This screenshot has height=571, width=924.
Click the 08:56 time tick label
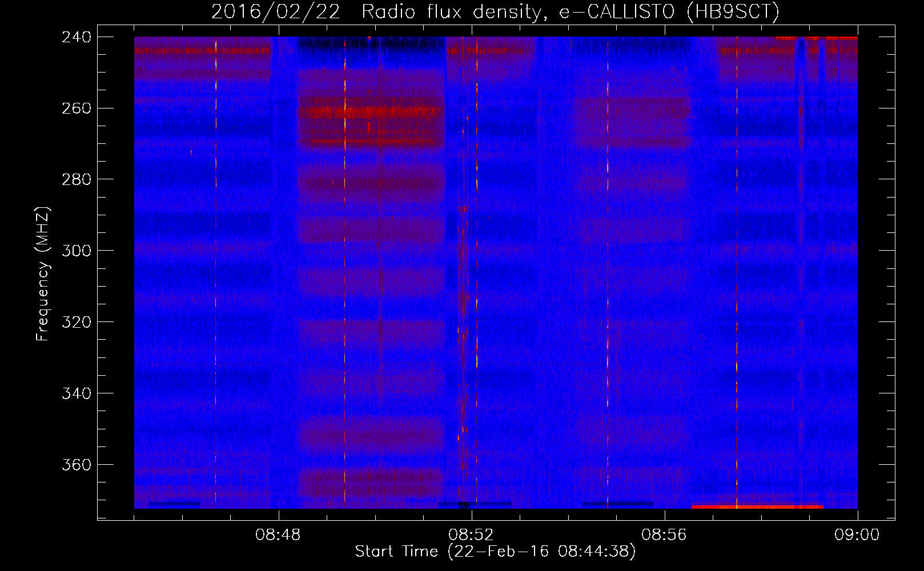tap(664, 535)
